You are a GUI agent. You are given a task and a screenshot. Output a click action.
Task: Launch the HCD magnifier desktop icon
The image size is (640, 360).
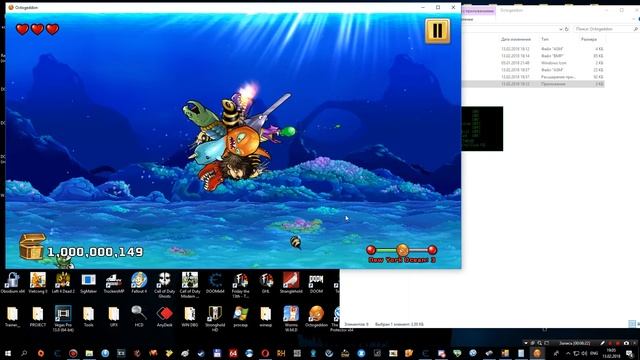(x=139, y=317)
